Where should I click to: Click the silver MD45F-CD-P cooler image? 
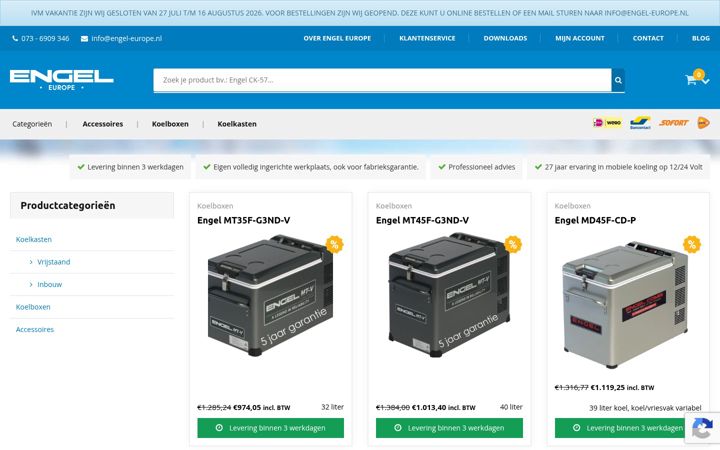tap(625, 304)
